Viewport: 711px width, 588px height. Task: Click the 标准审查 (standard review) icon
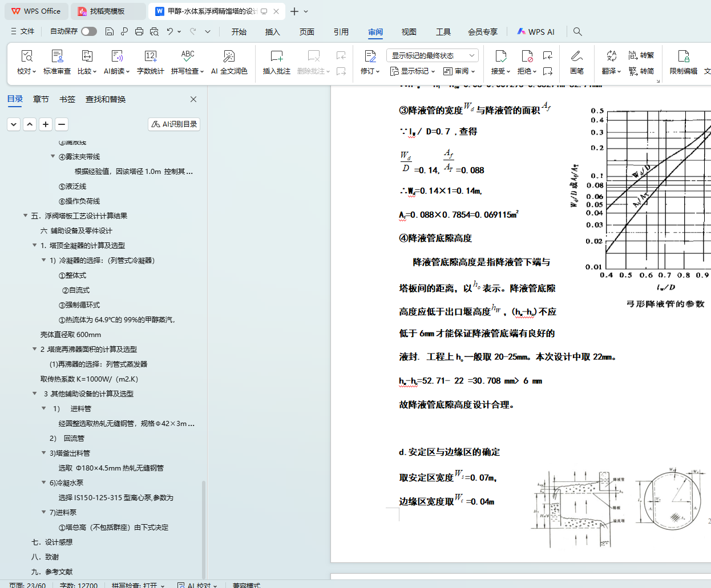point(56,56)
